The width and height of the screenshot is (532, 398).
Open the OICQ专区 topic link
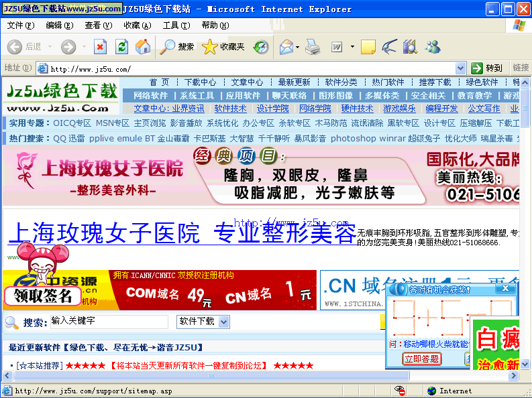pos(72,123)
